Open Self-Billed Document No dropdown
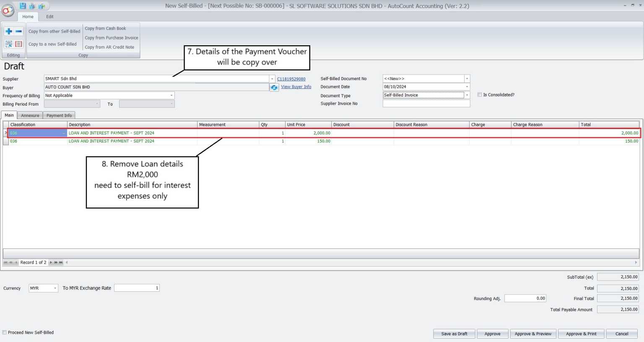 click(x=467, y=79)
